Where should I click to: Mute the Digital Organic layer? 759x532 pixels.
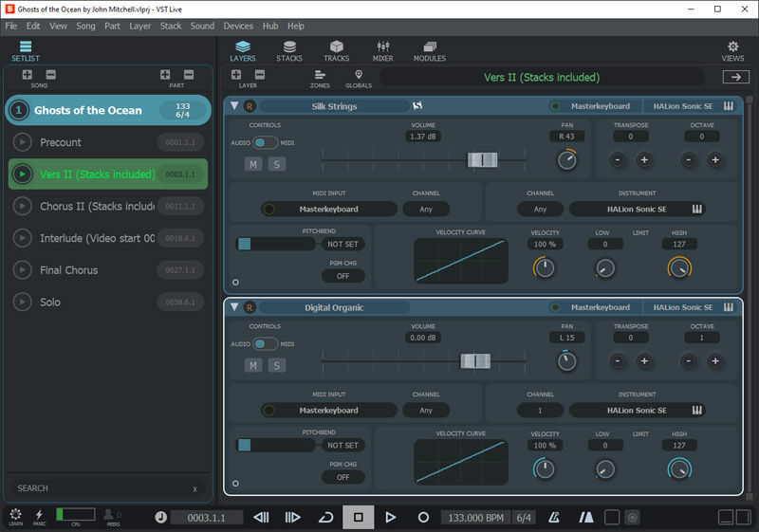click(x=253, y=365)
